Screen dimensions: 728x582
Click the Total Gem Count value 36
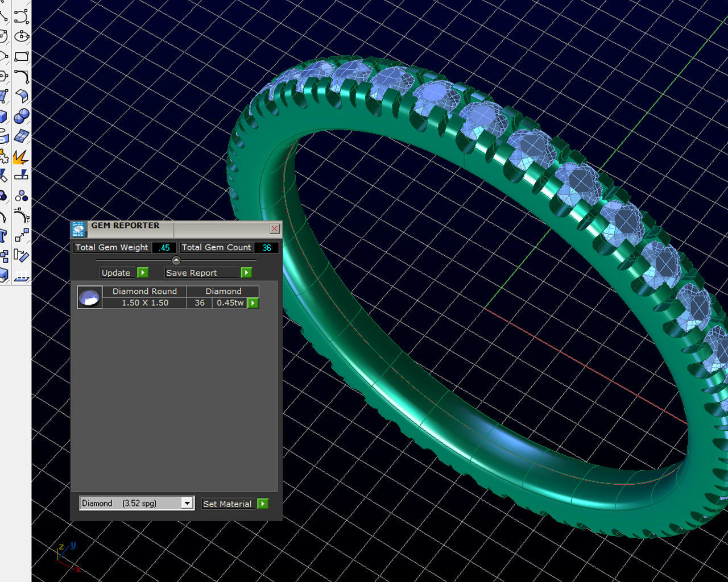266,248
